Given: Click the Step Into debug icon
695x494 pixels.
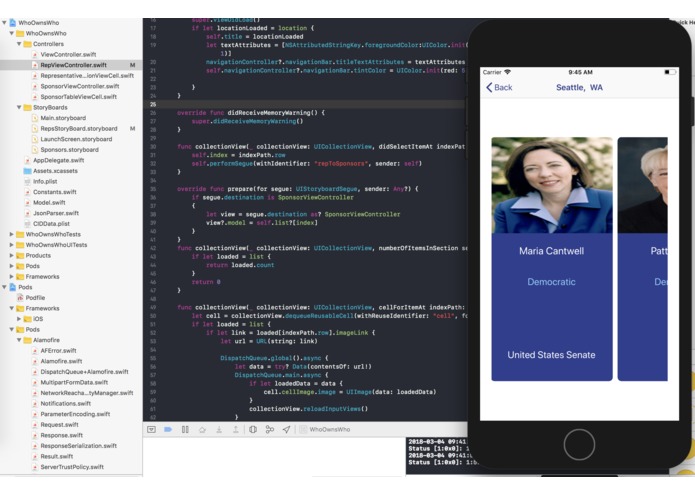Looking at the screenshot, I should 219,429.
